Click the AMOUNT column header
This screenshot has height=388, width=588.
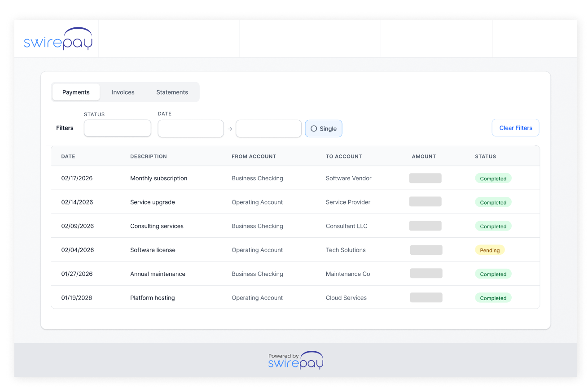click(x=424, y=157)
